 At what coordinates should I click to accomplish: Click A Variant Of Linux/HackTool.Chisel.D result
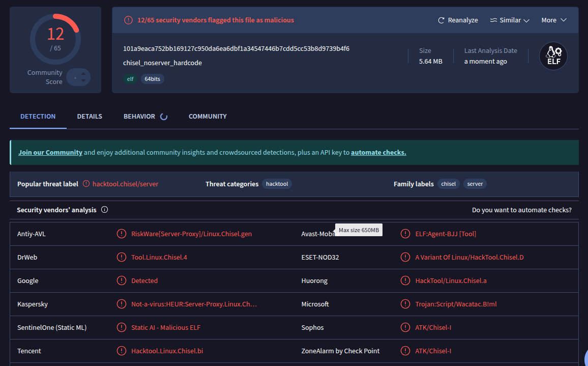(x=469, y=257)
